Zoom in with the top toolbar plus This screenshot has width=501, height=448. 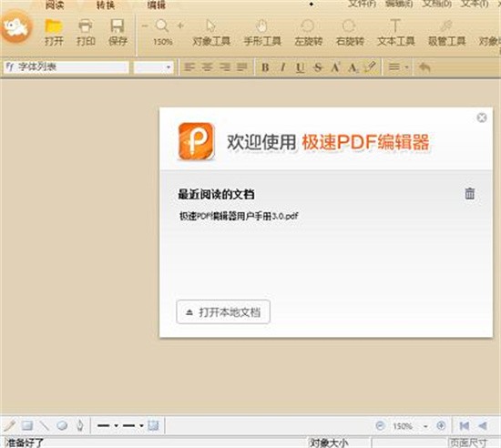click(180, 25)
